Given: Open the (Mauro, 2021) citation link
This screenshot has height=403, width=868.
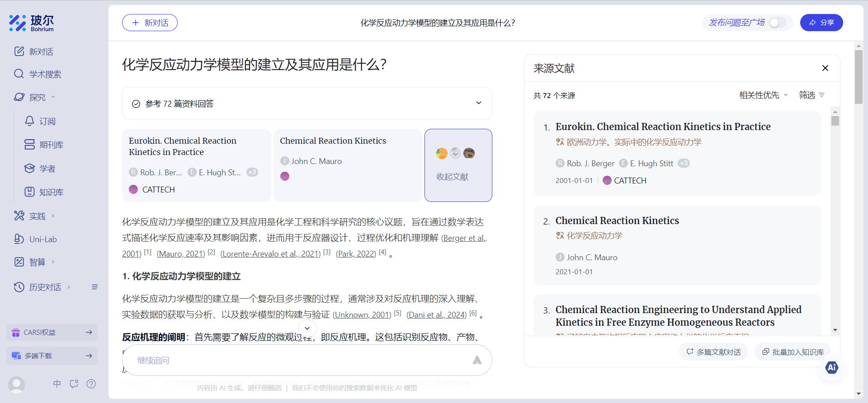Looking at the screenshot, I should [181, 254].
